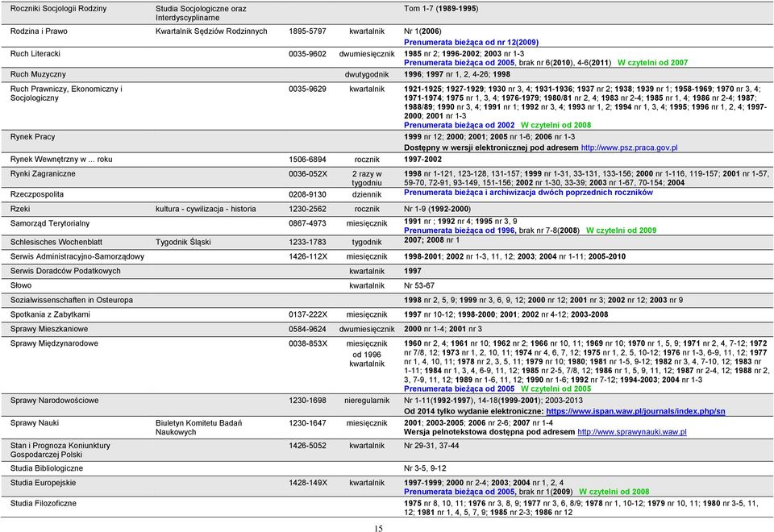Select ISSN 1895-5797
The image size is (774, 532).
tap(307, 31)
